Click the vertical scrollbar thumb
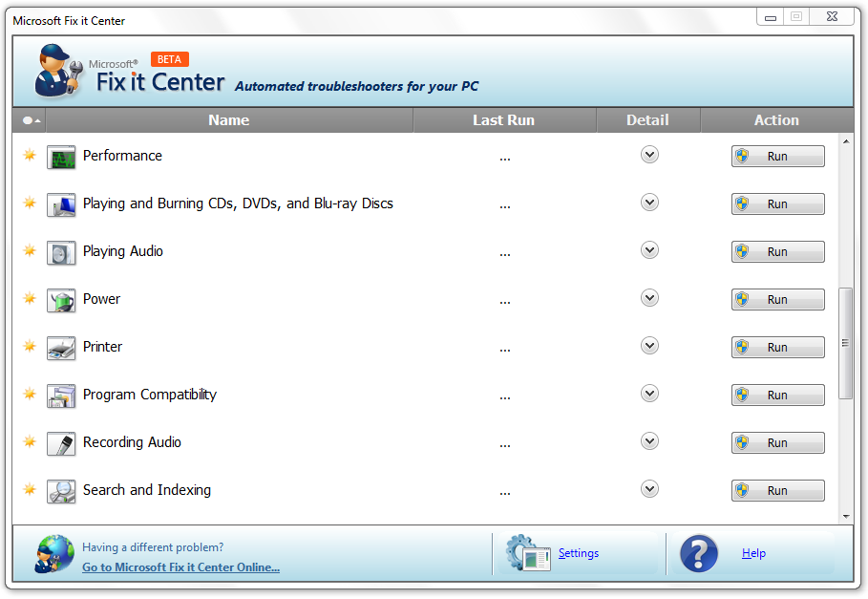The height and width of the screenshot is (599, 868). tap(845, 343)
